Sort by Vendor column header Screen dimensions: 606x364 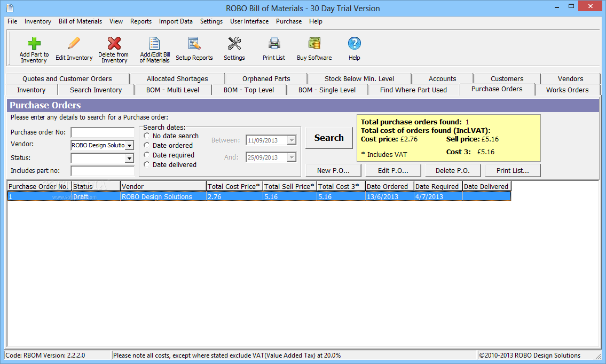pos(163,186)
